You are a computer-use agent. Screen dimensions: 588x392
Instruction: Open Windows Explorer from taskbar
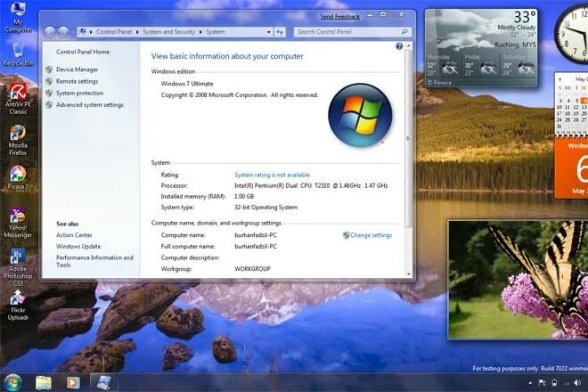44,382
